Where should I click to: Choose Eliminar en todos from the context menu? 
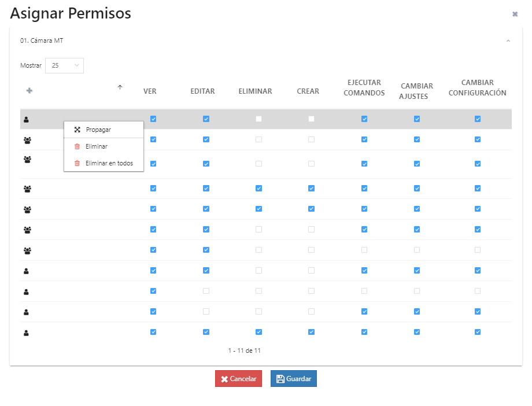pos(109,164)
